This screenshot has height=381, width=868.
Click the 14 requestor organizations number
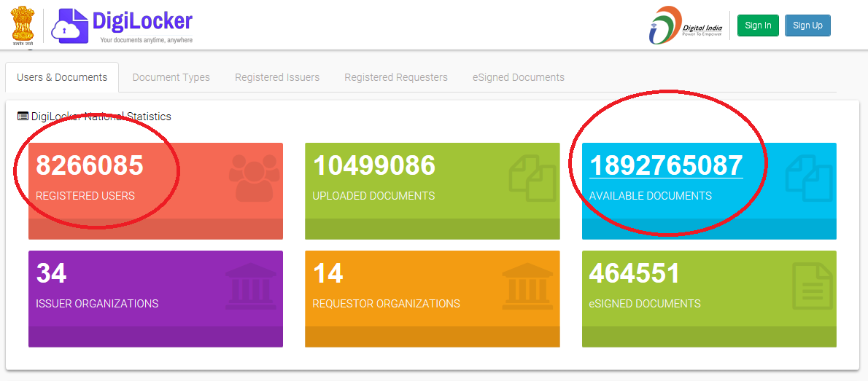[328, 273]
